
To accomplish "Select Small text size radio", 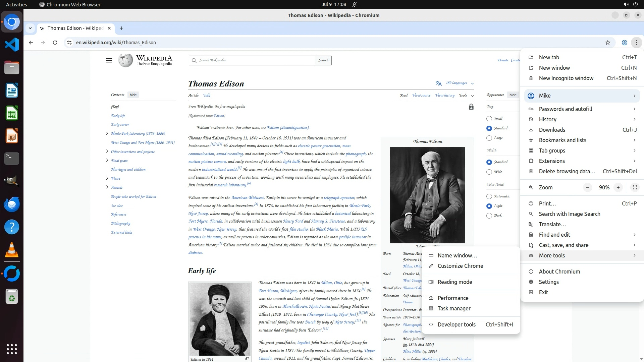I will tap(489, 119).
